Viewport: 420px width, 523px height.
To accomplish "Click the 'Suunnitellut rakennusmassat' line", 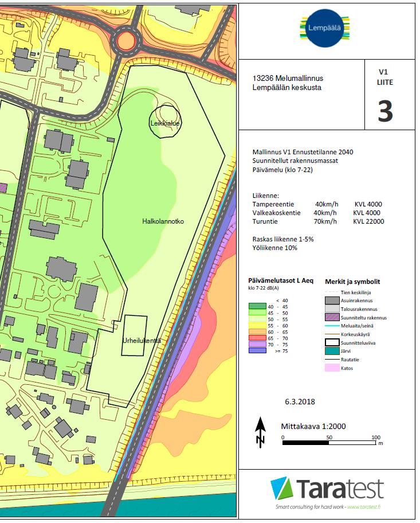I will pos(295,161).
